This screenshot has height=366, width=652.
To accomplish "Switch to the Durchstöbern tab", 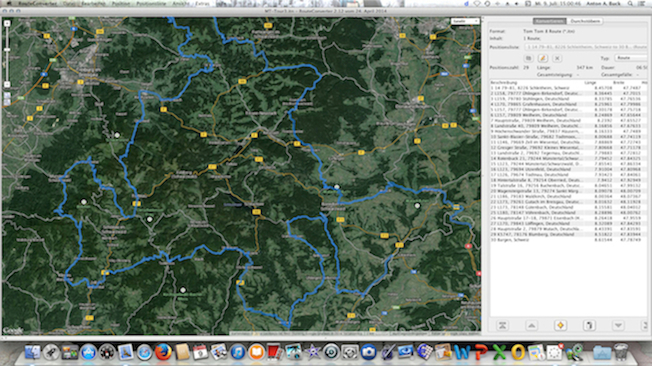I will [x=585, y=21].
